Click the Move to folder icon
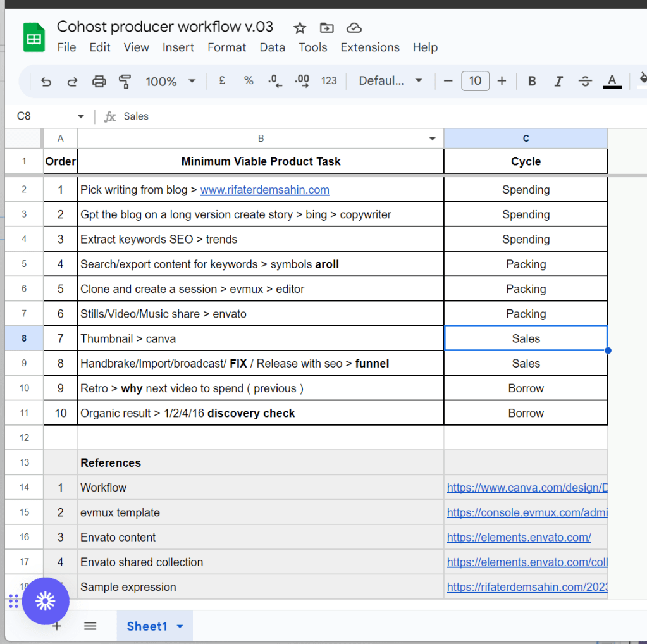This screenshot has width=647, height=644. [x=327, y=28]
